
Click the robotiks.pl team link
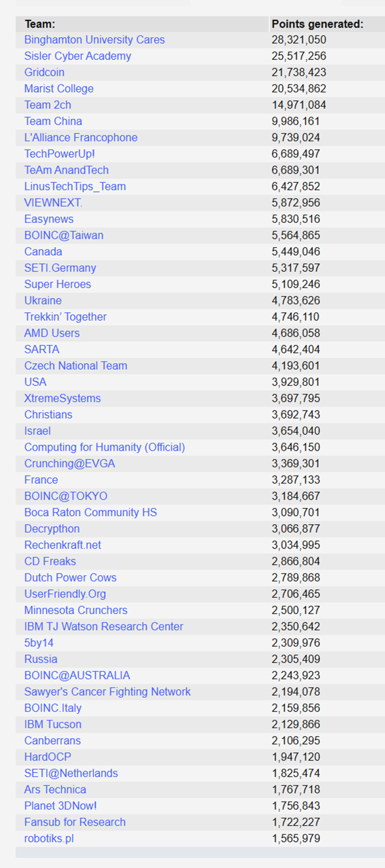point(49,838)
